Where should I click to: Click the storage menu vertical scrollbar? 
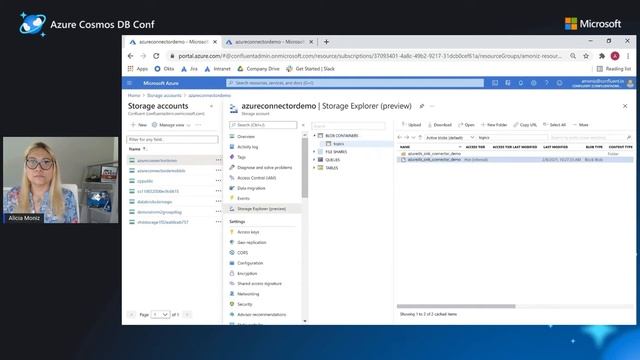tap(304, 168)
